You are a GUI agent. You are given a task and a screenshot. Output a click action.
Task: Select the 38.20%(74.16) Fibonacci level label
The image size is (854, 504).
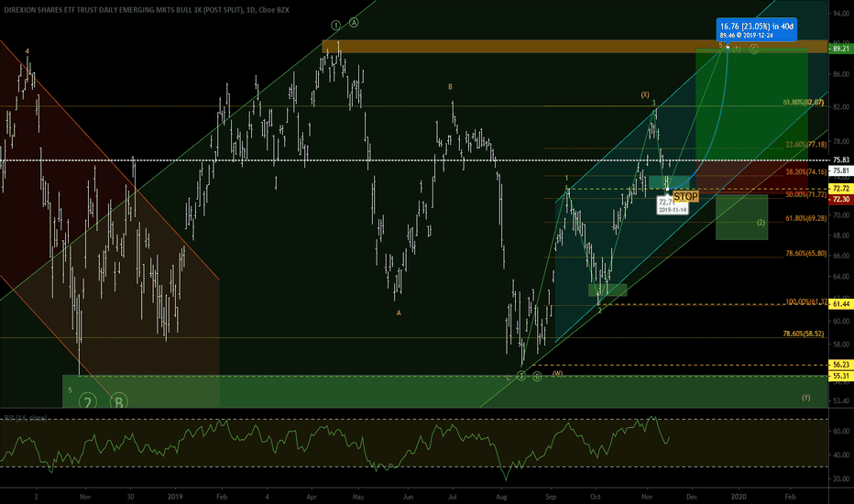[806, 171]
